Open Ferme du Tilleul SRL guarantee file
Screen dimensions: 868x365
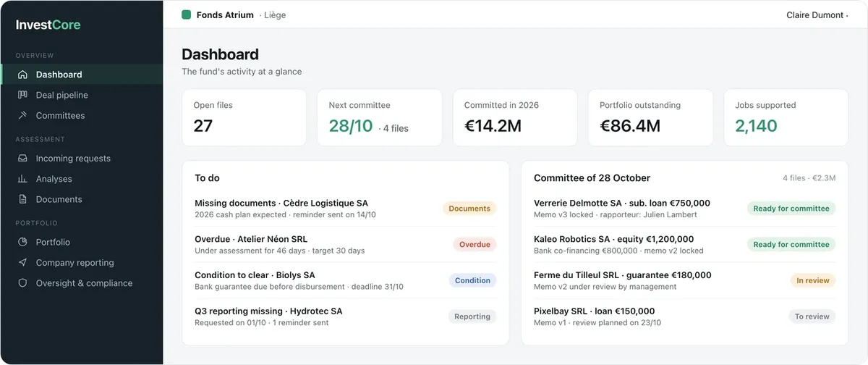pos(684,280)
